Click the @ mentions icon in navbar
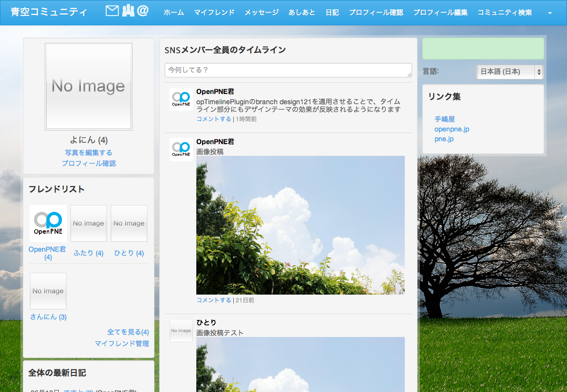This screenshot has width=567, height=392. pyautogui.click(x=143, y=11)
